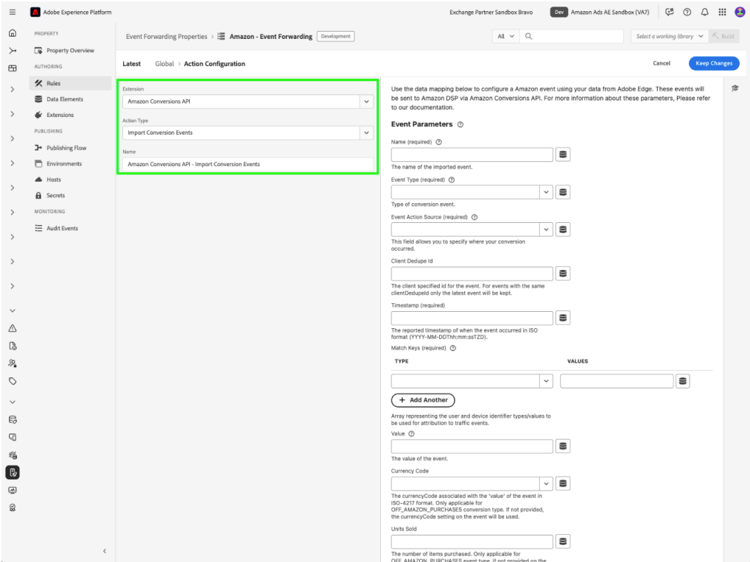Focus the Match Keys Values input

[x=617, y=381]
